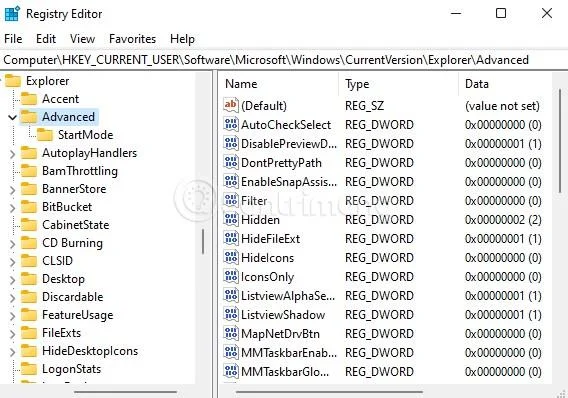Open the Edit menu

[x=46, y=39]
